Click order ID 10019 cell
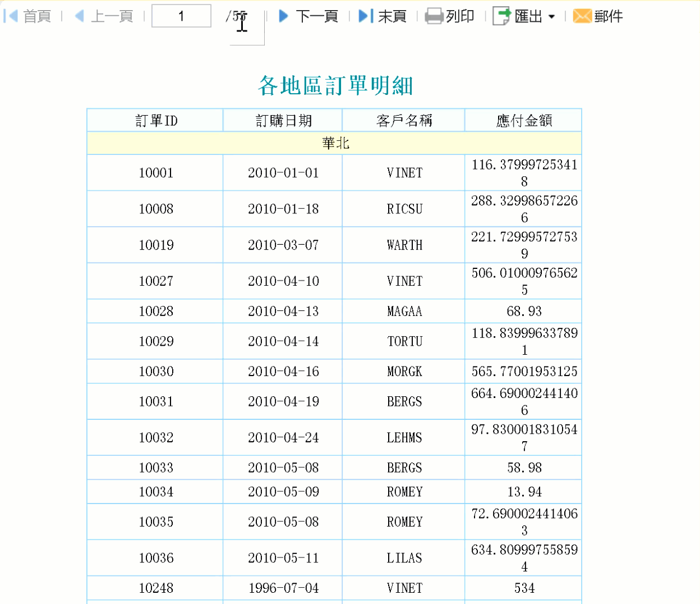This screenshot has width=700, height=604. click(x=155, y=245)
